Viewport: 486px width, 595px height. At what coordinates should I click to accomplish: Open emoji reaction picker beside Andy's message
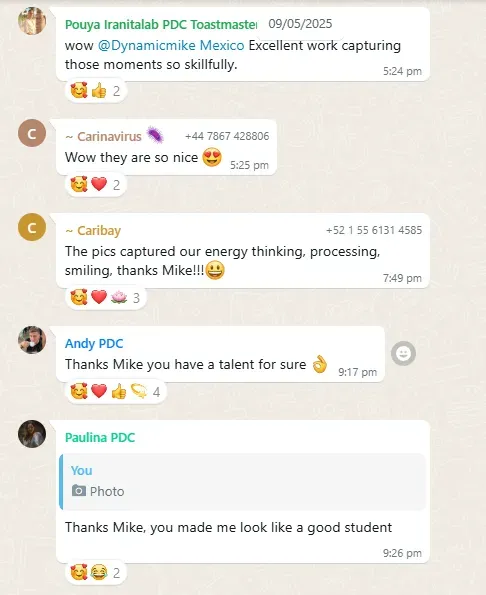(x=403, y=354)
